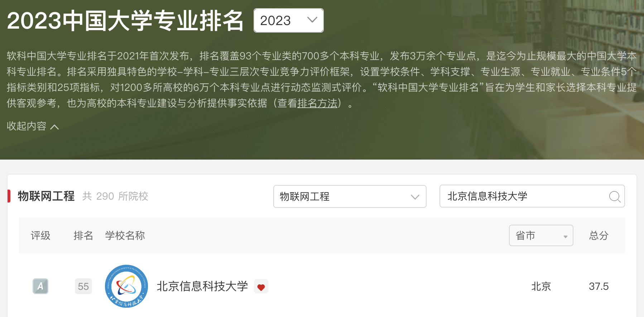
Task: Click the 学校名称 column header
Action: (x=125, y=235)
